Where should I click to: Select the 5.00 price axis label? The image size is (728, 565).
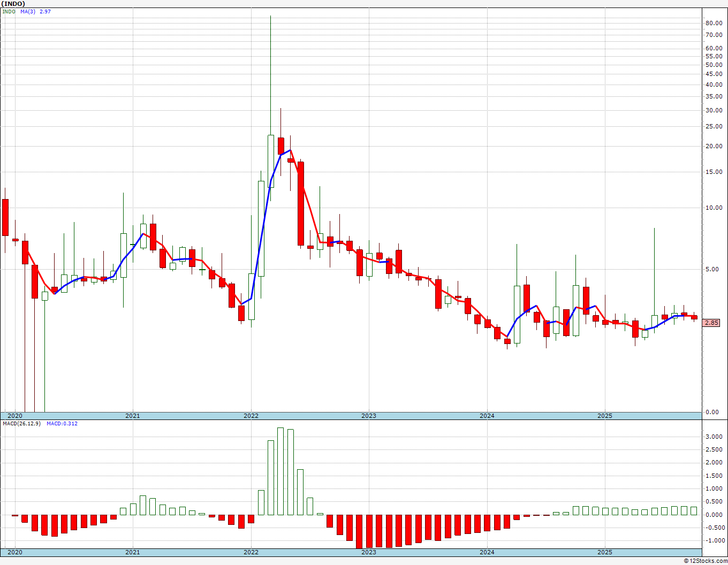[712, 269]
